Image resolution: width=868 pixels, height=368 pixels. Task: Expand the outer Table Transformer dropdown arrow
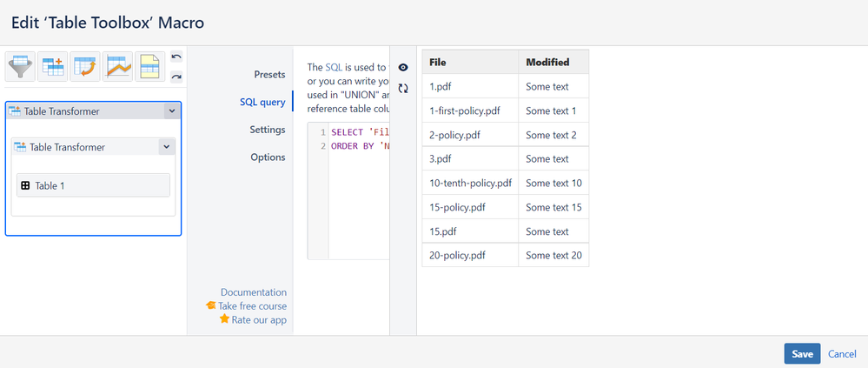click(x=171, y=111)
